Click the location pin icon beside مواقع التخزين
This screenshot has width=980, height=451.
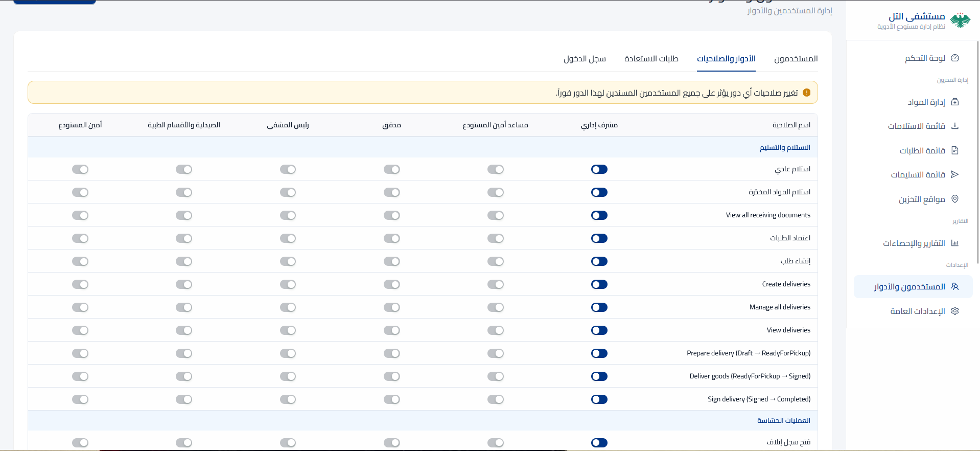[955, 199]
